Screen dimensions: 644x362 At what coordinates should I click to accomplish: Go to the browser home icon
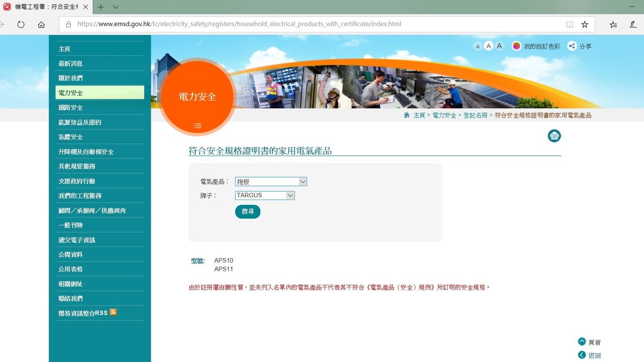(x=41, y=25)
